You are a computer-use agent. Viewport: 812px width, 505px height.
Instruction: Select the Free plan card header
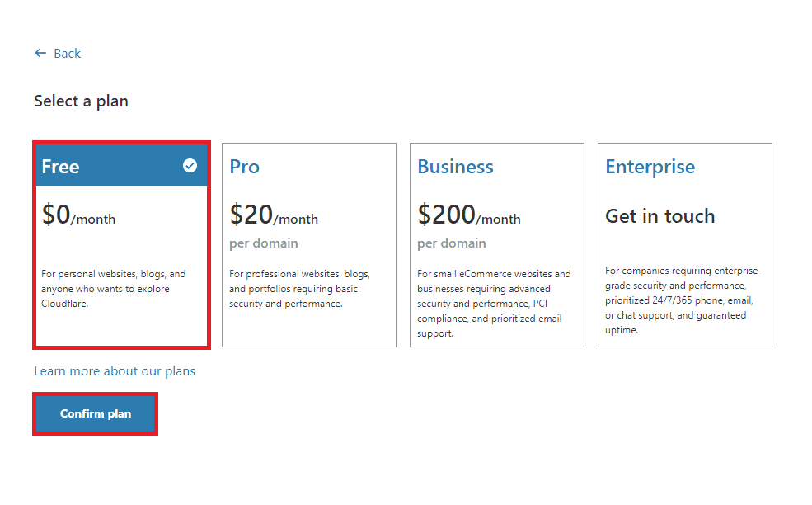tap(122, 166)
